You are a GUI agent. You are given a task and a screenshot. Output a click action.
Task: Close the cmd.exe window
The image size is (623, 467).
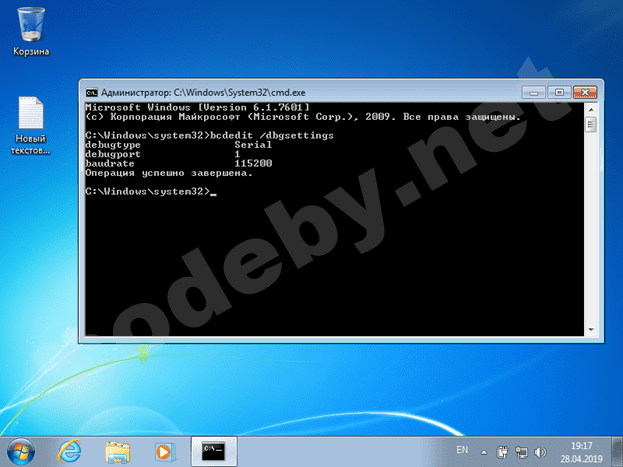pos(585,93)
